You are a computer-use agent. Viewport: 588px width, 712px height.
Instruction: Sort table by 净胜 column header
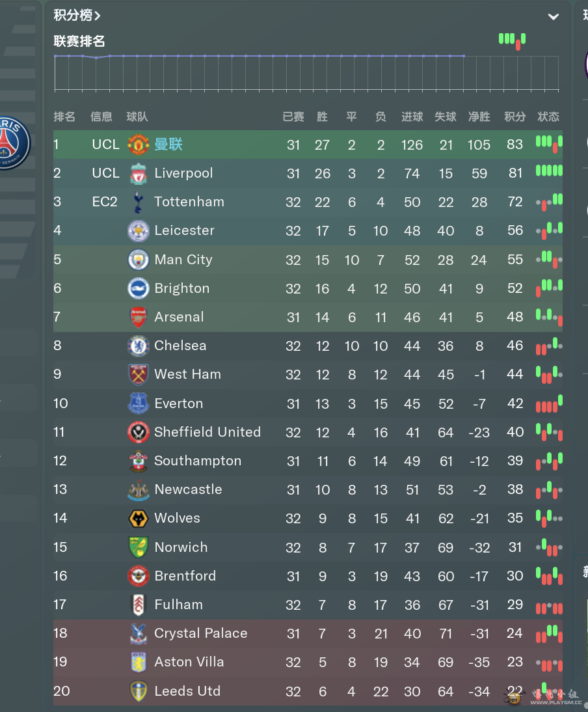pos(479,116)
